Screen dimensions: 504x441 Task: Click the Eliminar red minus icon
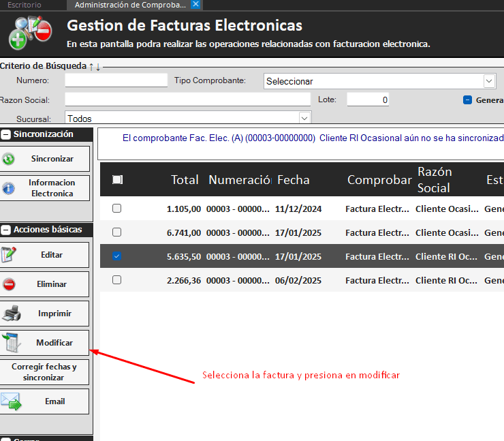[x=10, y=284]
